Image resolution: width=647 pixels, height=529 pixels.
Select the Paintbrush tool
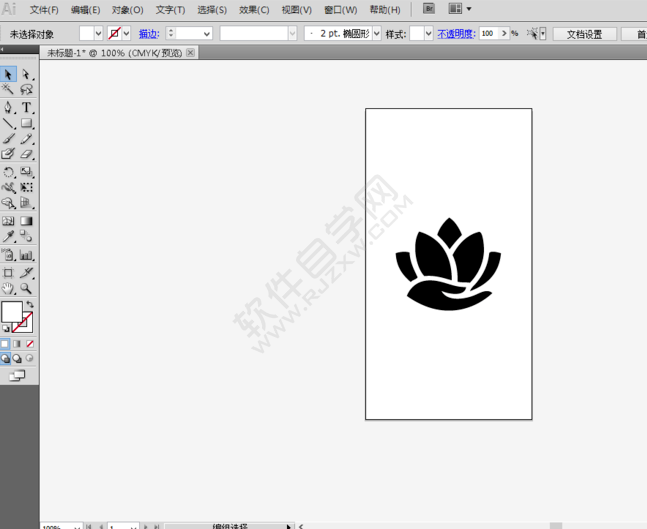click(x=8, y=139)
